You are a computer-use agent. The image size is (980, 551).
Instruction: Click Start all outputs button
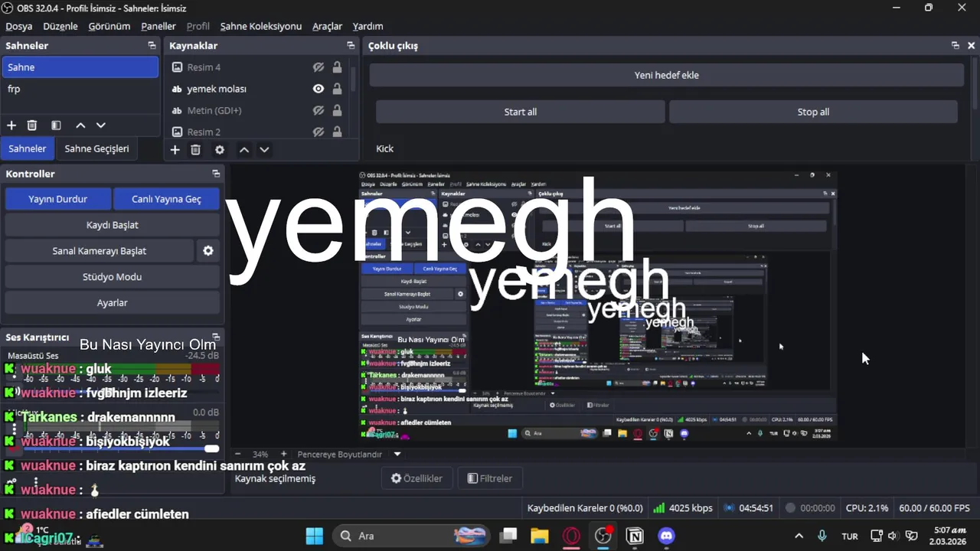[x=521, y=112]
